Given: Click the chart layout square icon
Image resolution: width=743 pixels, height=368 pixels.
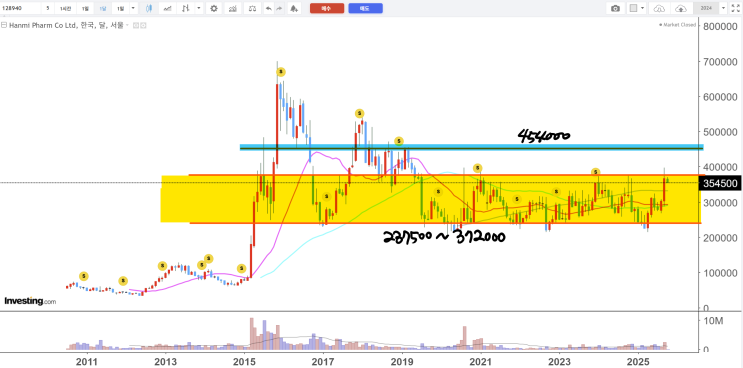Looking at the screenshot, I should [x=633, y=8].
